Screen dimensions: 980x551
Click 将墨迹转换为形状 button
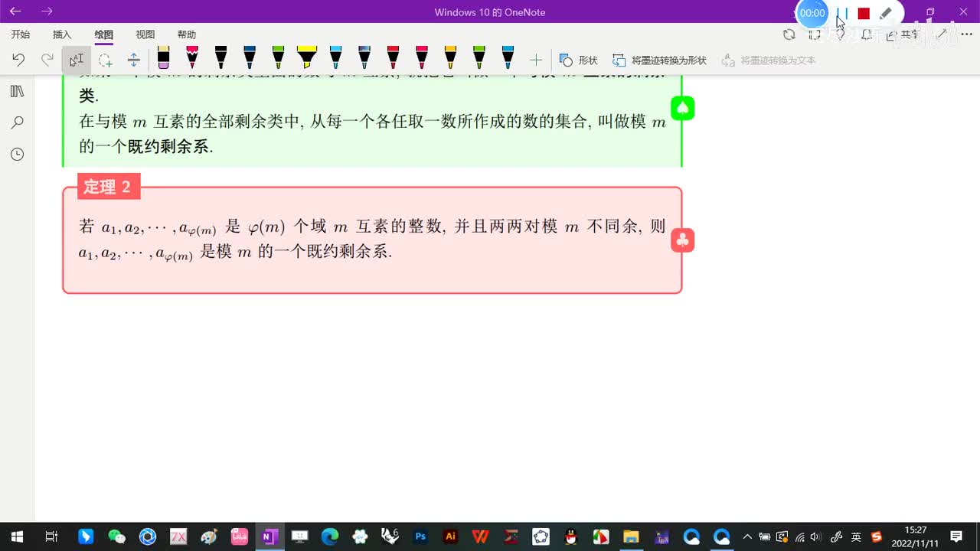pyautogui.click(x=659, y=60)
